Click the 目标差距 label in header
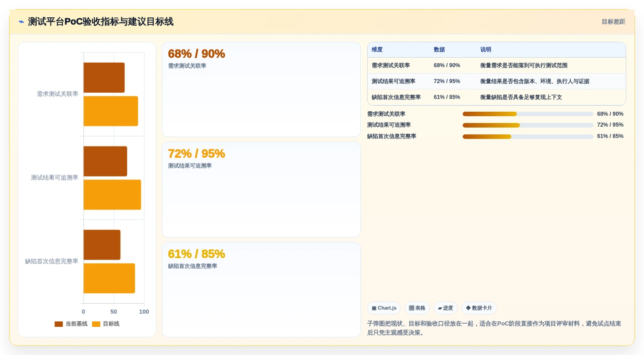Viewport: 644px width, 355px height. 613,22
